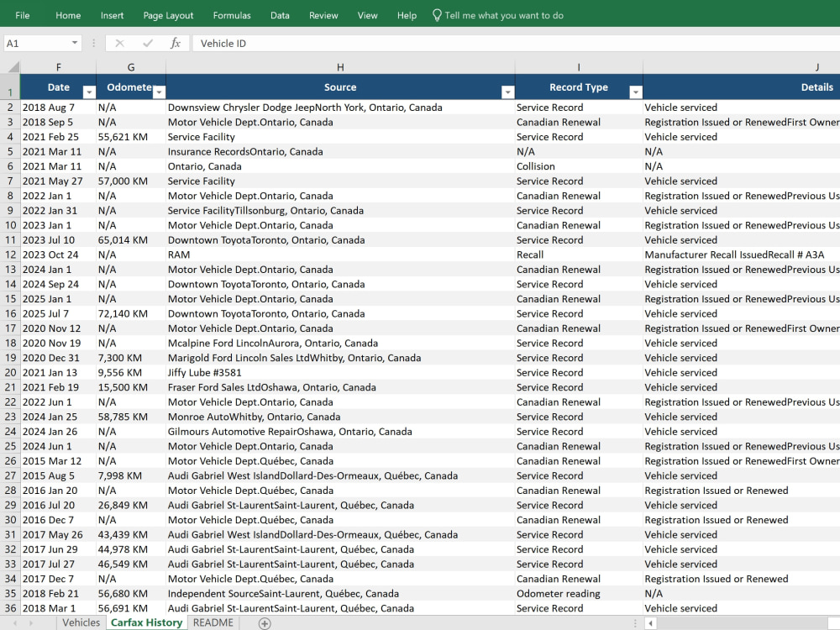Select row 36 header
The image size is (840, 630).
click(10, 608)
